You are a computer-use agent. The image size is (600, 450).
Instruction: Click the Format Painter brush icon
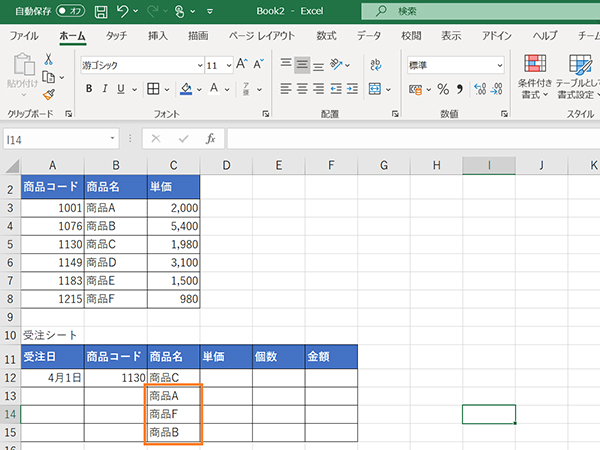[47, 94]
